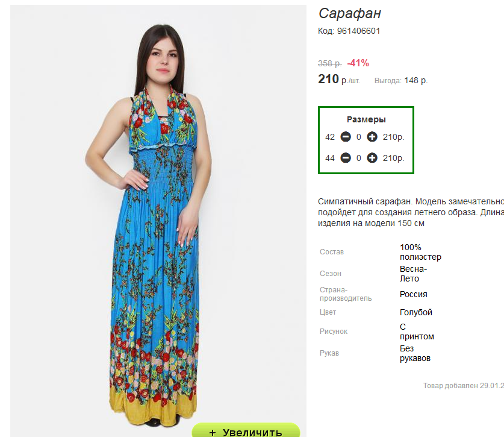Click the quantity value for size 44
The height and width of the screenshot is (437, 504).
point(359,159)
